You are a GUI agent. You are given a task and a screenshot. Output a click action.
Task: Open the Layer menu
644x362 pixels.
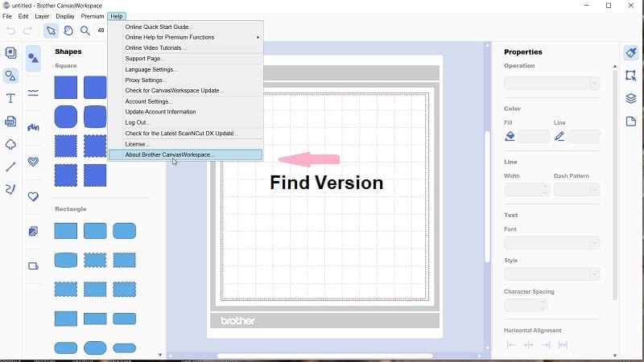[42, 16]
